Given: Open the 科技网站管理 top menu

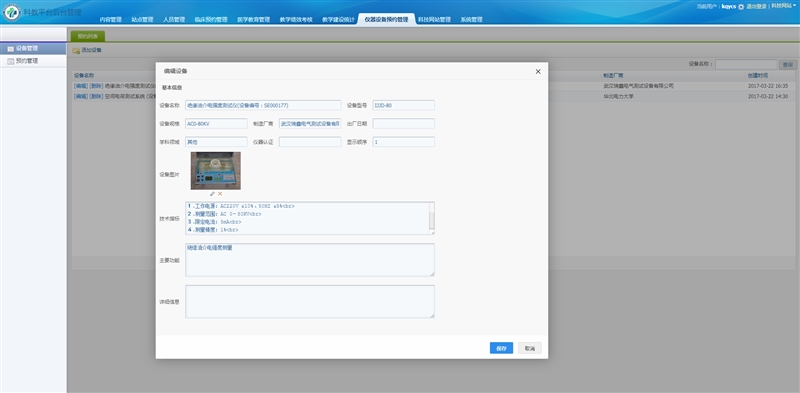Looking at the screenshot, I should [434, 19].
